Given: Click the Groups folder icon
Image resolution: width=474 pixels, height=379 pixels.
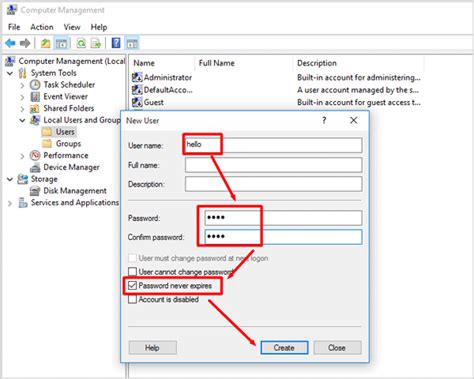Looking at the screenshot, I should coord(47,144).
